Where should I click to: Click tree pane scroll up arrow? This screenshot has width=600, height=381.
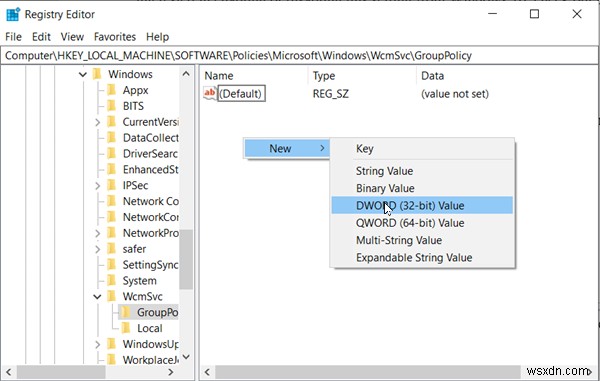[186, 74]
